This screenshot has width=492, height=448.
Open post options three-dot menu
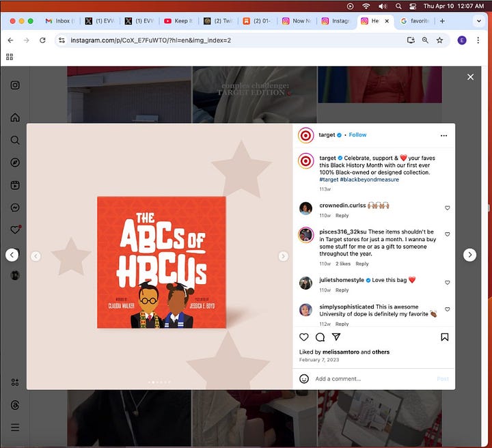click(x=443, y=135)
